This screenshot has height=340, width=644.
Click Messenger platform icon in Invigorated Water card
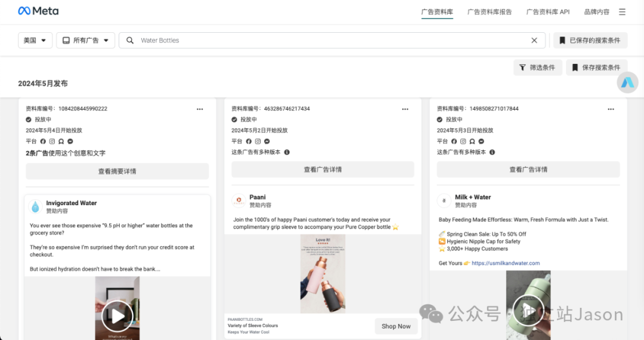click(70, 141)
